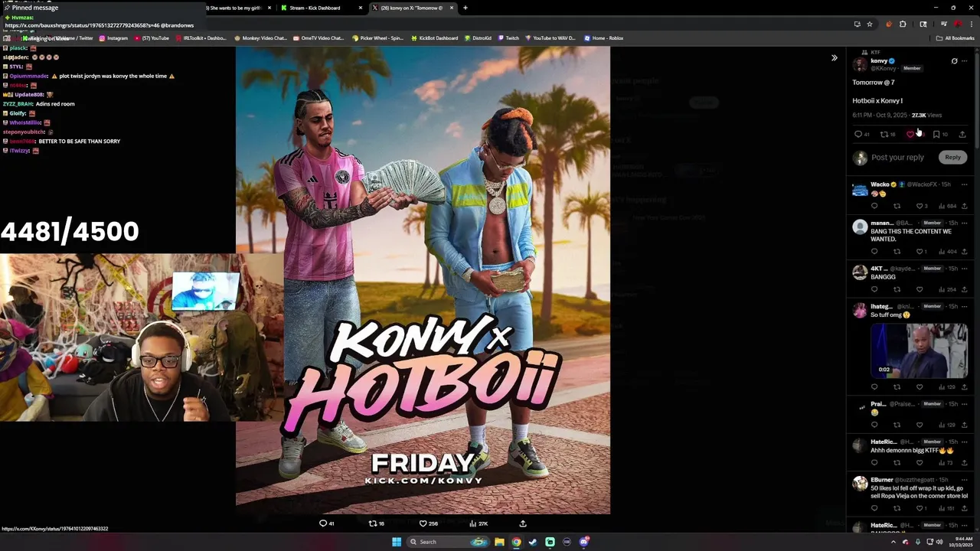Image resolution: width=980 pixels, height=551 pixels.
Task: Open the KickBot Dashboard bookmark
Action: pos(434,38)
